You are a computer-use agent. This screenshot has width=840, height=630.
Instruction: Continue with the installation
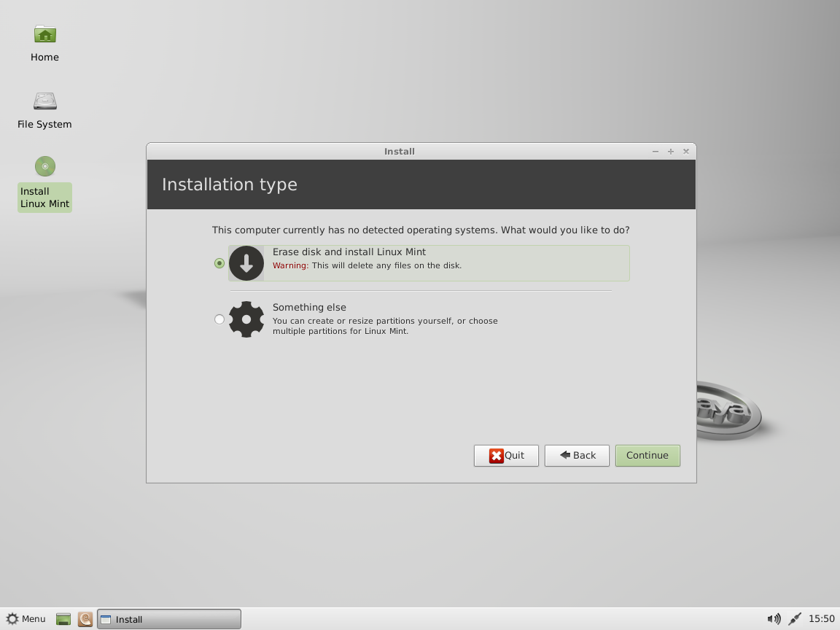647,455
